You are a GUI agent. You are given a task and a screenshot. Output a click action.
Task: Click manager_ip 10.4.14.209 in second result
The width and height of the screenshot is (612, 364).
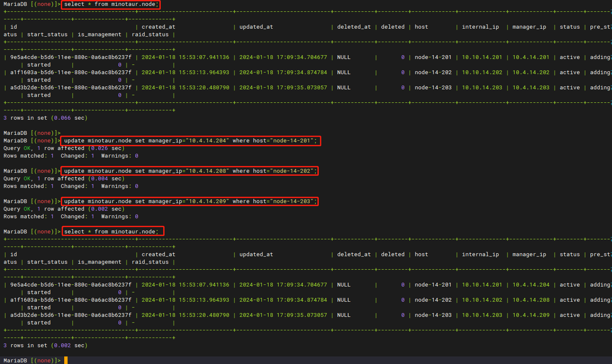(531, 315)
